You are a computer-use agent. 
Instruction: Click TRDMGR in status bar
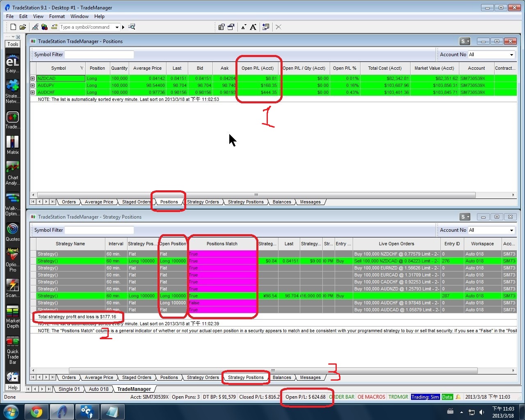tap(398, 397)
